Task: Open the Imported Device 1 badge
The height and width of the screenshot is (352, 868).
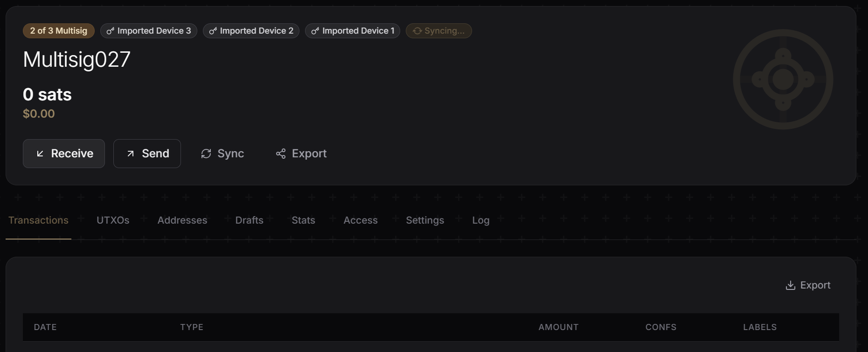Action: point(353,31)
